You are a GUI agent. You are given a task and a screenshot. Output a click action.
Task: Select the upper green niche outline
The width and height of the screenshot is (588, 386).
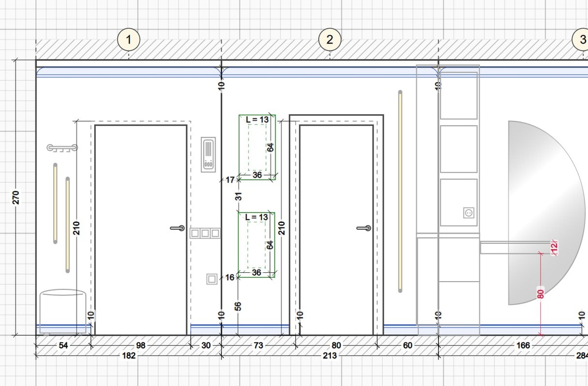(x=257, y=147)
